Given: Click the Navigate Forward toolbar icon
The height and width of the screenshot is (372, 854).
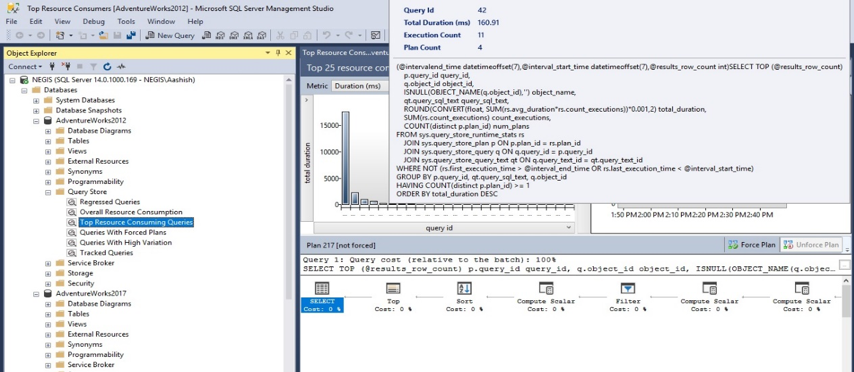Looking at the screenshot, I should click(x=40, y=35).
